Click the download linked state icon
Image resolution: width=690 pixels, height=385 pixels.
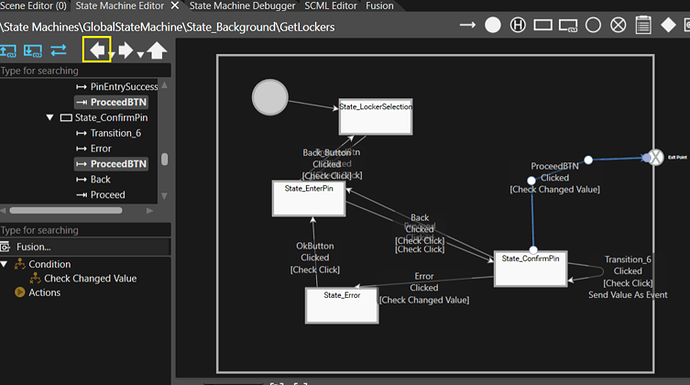point(33,51)
